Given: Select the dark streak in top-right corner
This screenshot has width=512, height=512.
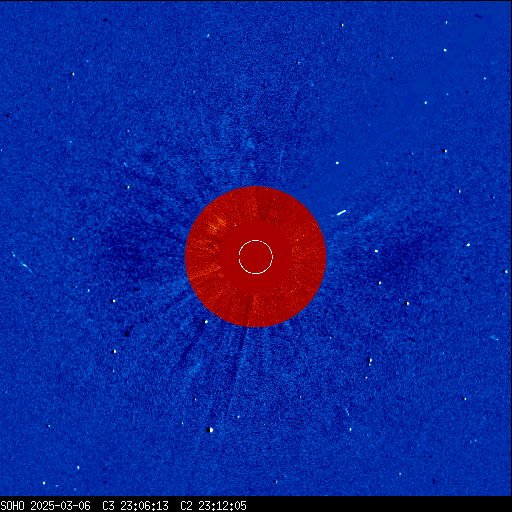Looking at the screenshot, I should point(478,16).
